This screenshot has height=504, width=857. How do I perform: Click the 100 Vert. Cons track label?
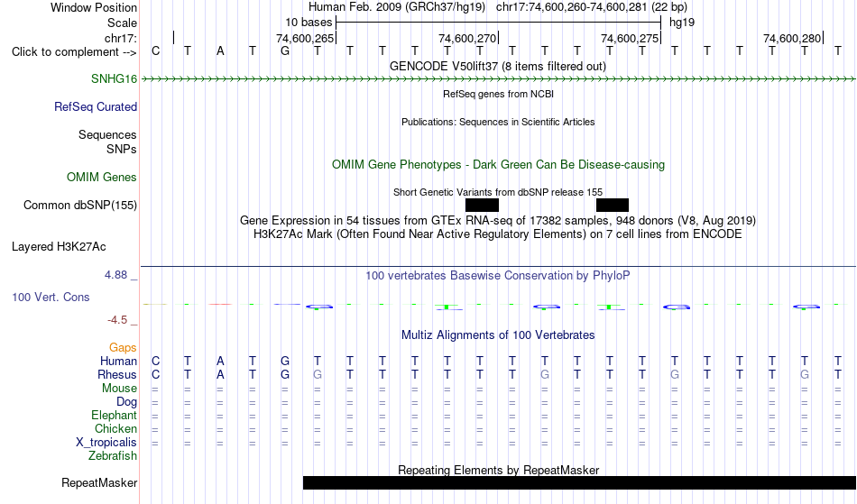click(51, 297)
